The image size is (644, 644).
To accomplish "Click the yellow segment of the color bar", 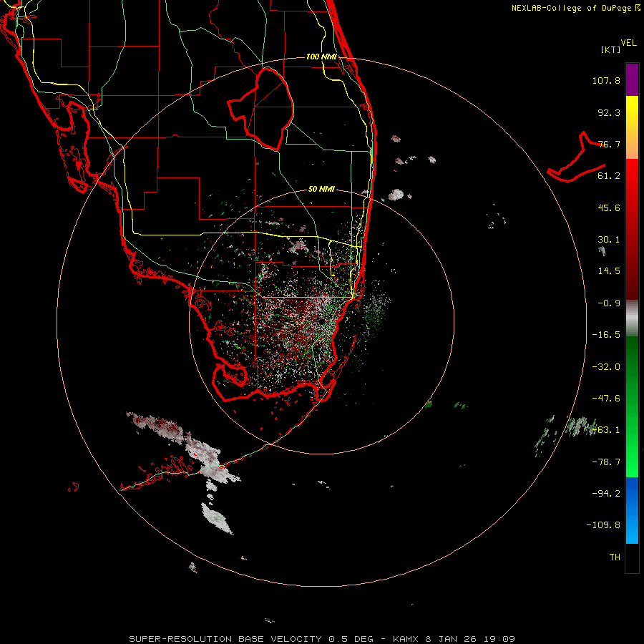I will (632, 112).
